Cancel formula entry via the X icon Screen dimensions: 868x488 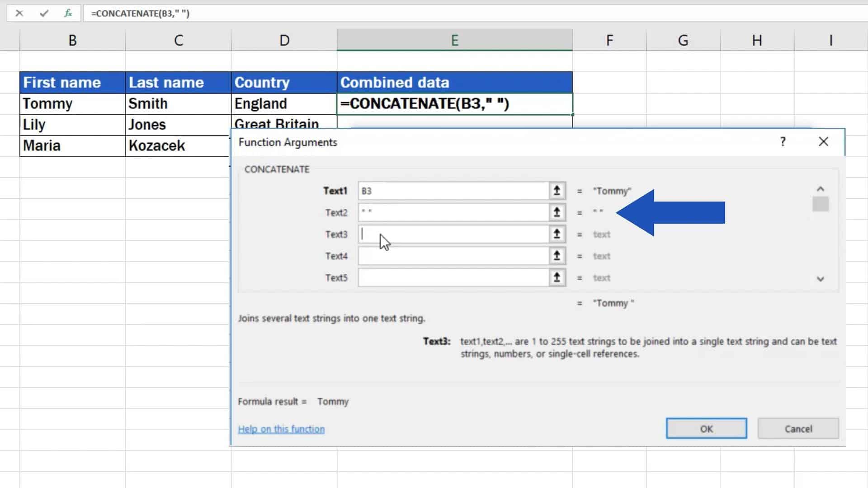[x=19, y=13]
